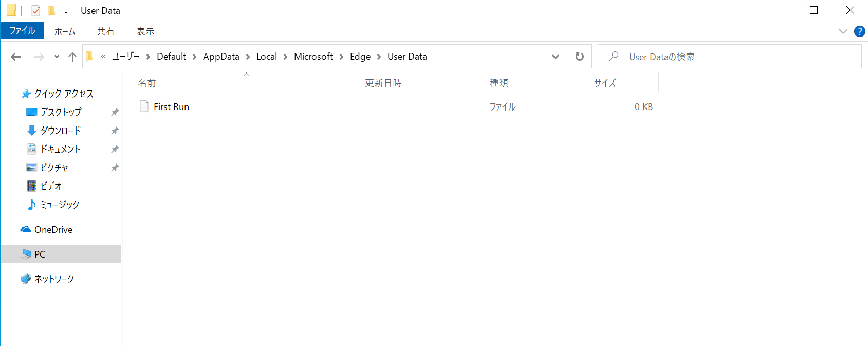
Task: Click the ファイル type cell of First Run
Action: pos(502,107)
